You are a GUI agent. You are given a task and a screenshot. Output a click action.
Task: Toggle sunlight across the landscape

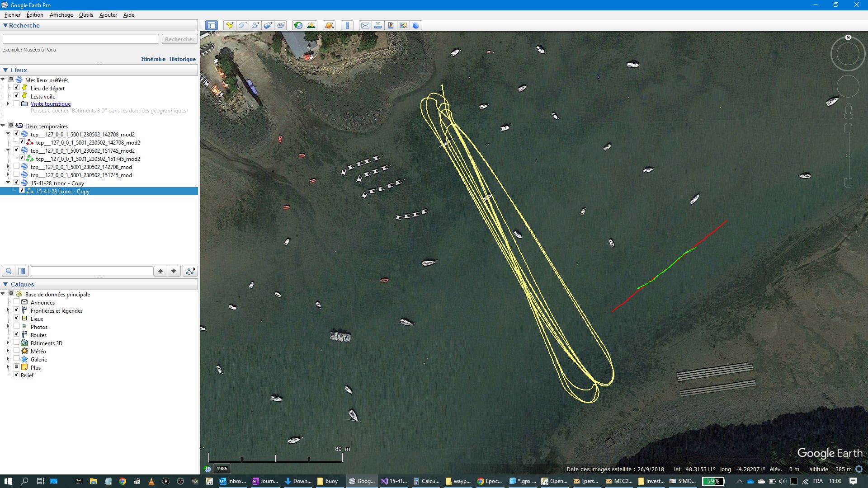coord(311,25)
